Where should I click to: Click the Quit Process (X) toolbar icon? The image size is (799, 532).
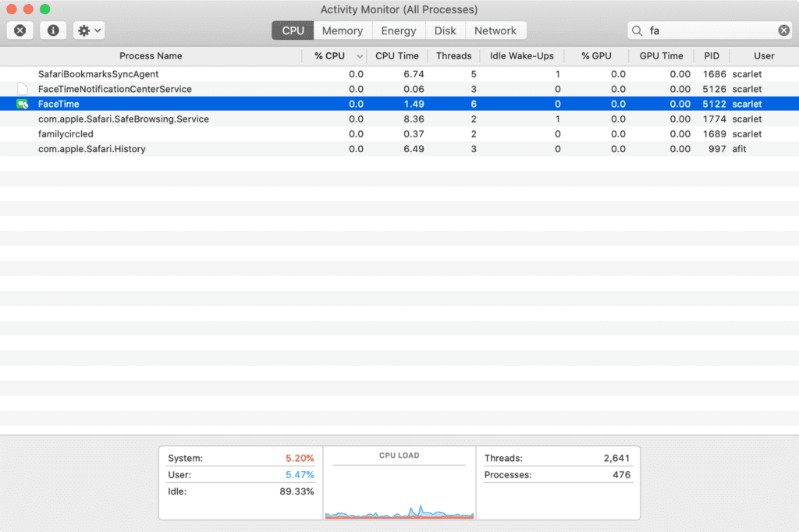(20, 30)
